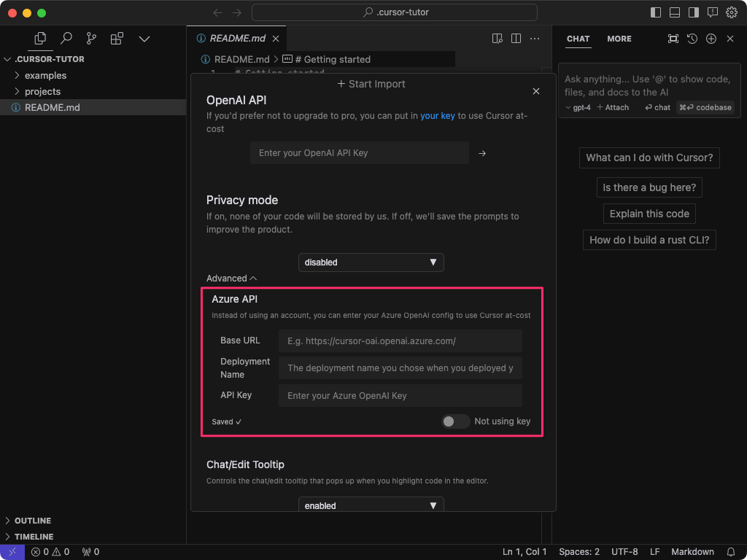Click the Azure Deployment Name field
This screenshot has height=560, width=747.
(x=400, y=368)
